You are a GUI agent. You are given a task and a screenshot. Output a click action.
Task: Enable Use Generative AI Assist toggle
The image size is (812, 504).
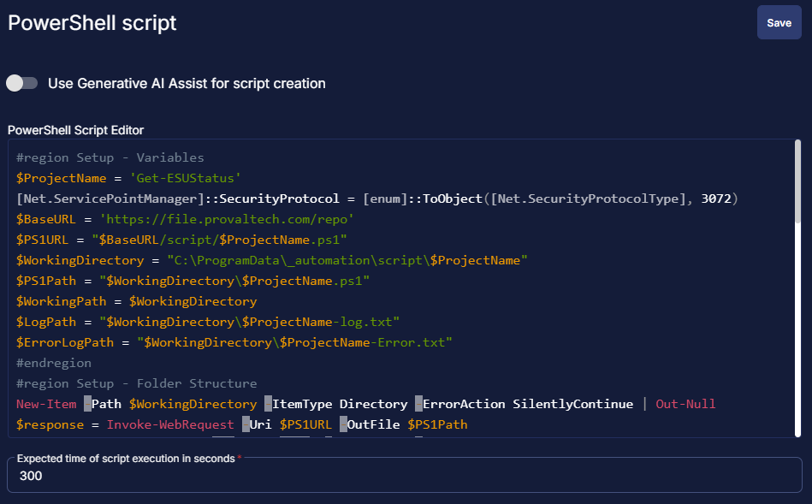pos(21,83)
